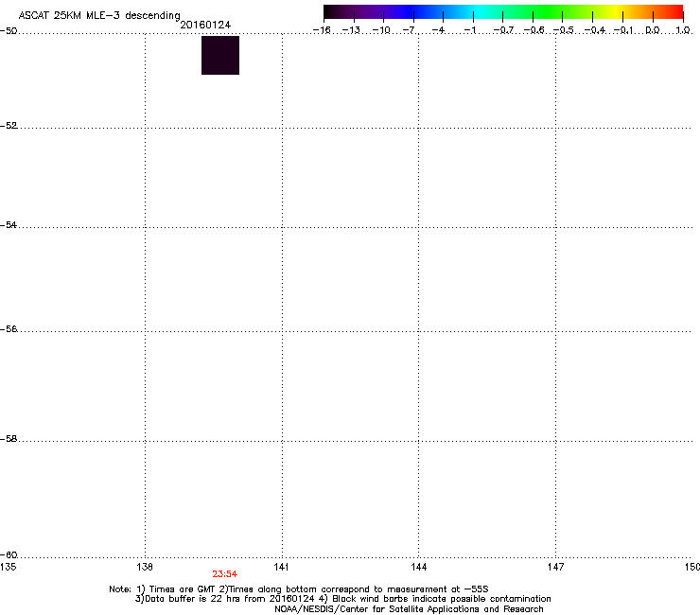Click the latitude label -52
The image size is (700, 615).
coord(9,126)
